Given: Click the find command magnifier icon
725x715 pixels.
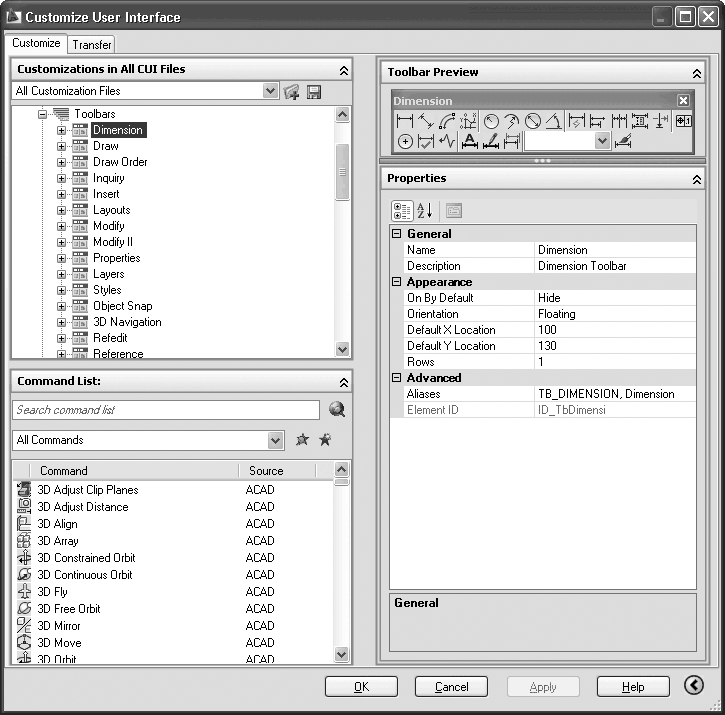Looking at the screenshot, I should [336, 410].
